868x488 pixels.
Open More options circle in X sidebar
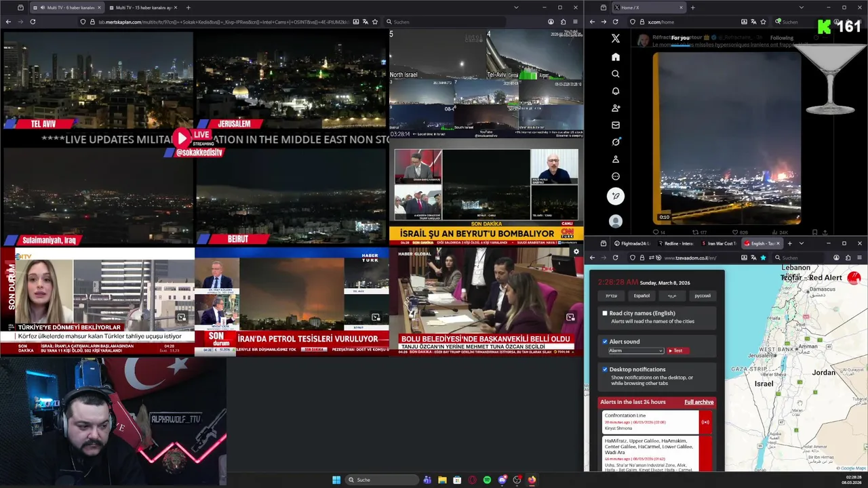615,176
